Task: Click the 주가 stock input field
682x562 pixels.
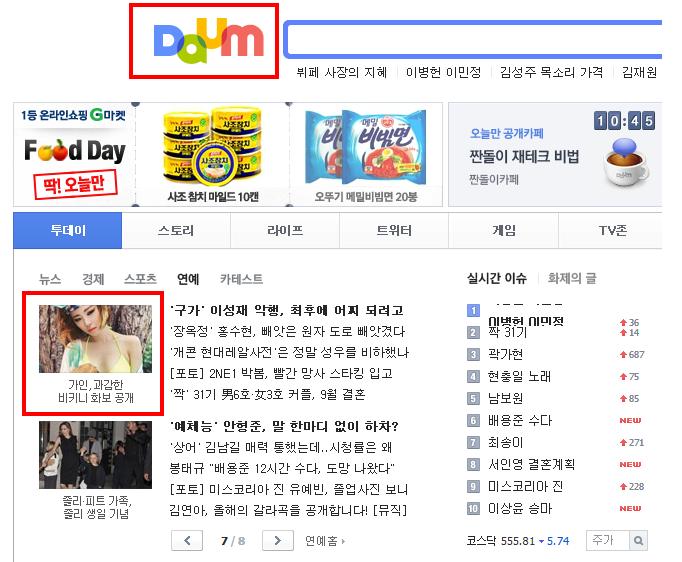Action: click(608, 540)
